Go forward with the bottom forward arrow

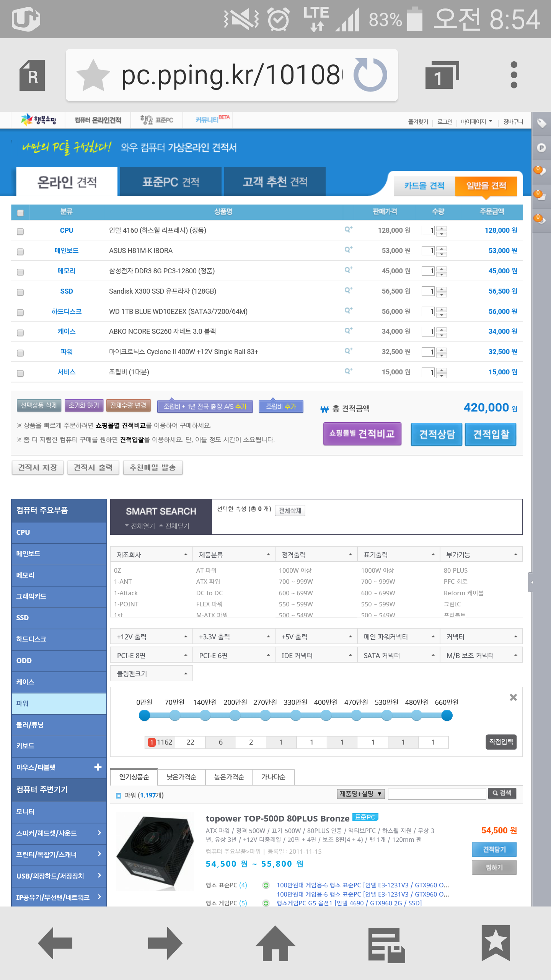(x=165, y=943)
